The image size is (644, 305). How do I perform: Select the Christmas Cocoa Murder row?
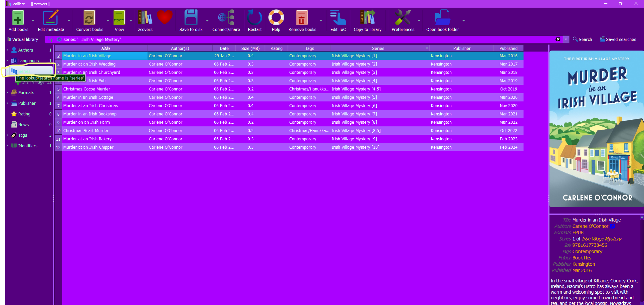(289, 89)
